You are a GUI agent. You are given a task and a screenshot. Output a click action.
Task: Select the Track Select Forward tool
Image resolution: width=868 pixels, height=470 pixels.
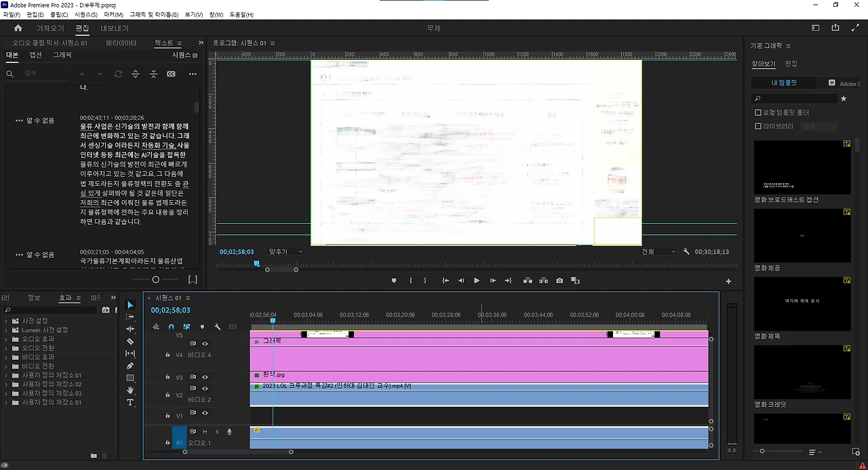tap(130, 317)
